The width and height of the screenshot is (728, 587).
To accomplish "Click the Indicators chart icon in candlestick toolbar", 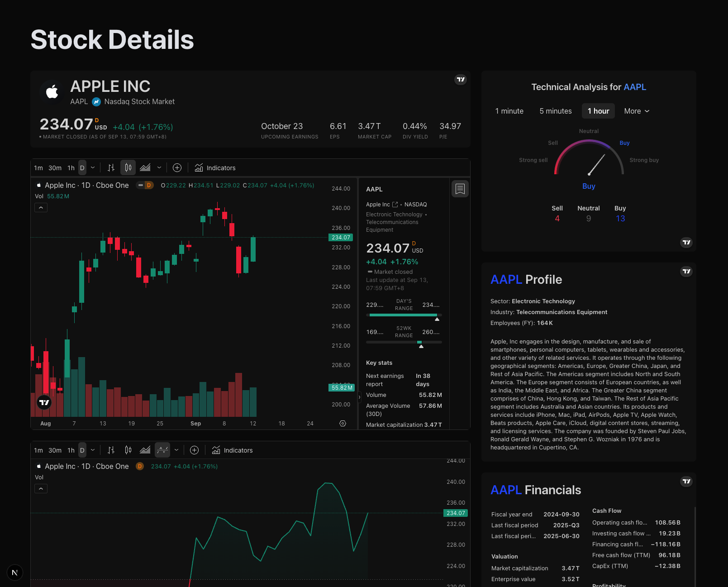I will coord(199,168).
